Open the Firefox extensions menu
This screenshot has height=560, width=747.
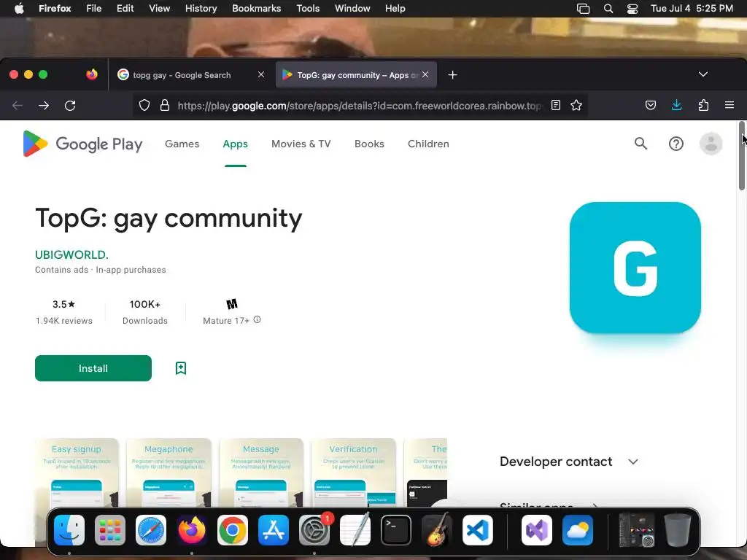click(703, 105)
